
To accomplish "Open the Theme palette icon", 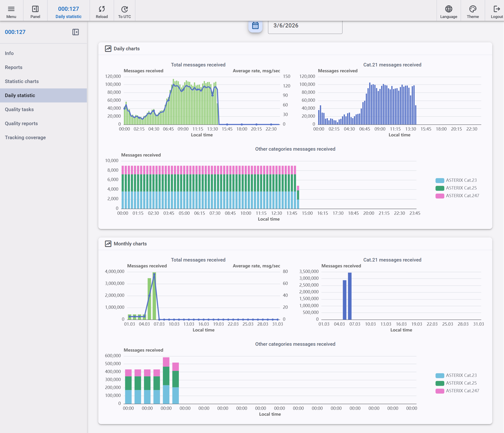I will [x=472, y=9].
